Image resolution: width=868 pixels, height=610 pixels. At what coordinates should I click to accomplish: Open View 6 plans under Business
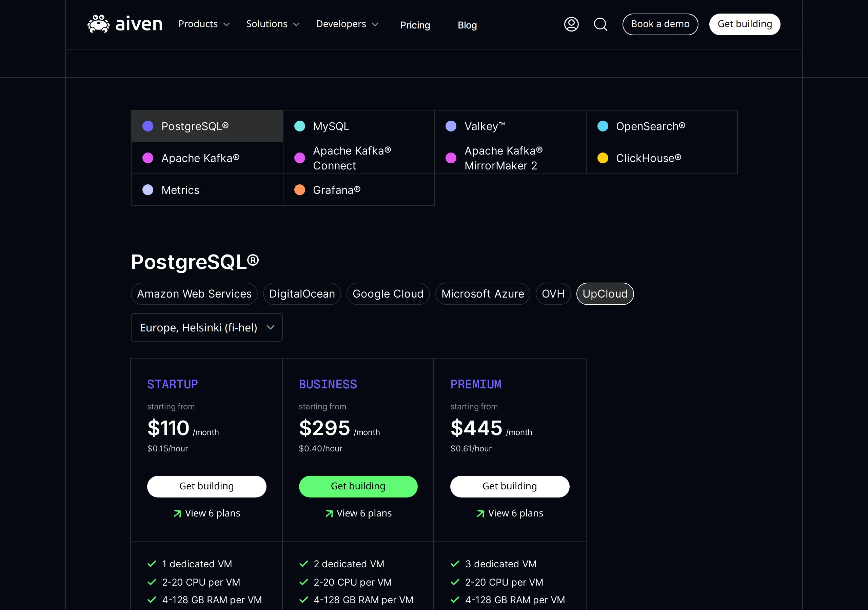click(x=358, y=513)
